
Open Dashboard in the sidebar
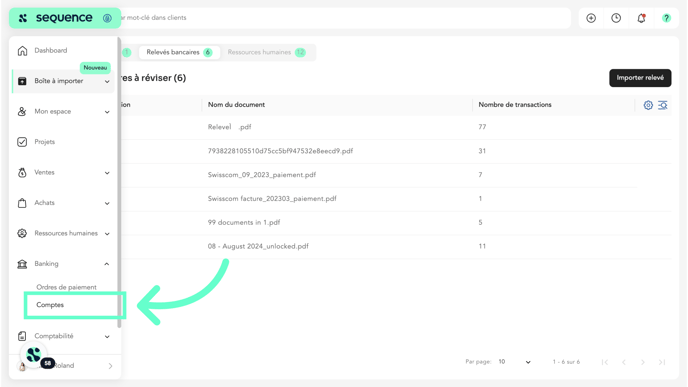point(51,50)
